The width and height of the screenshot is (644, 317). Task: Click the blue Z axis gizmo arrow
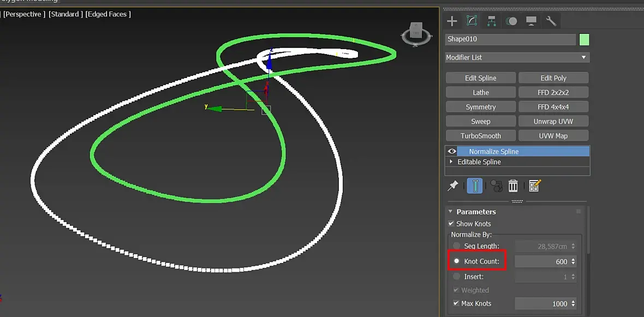(x=269, y=62)
